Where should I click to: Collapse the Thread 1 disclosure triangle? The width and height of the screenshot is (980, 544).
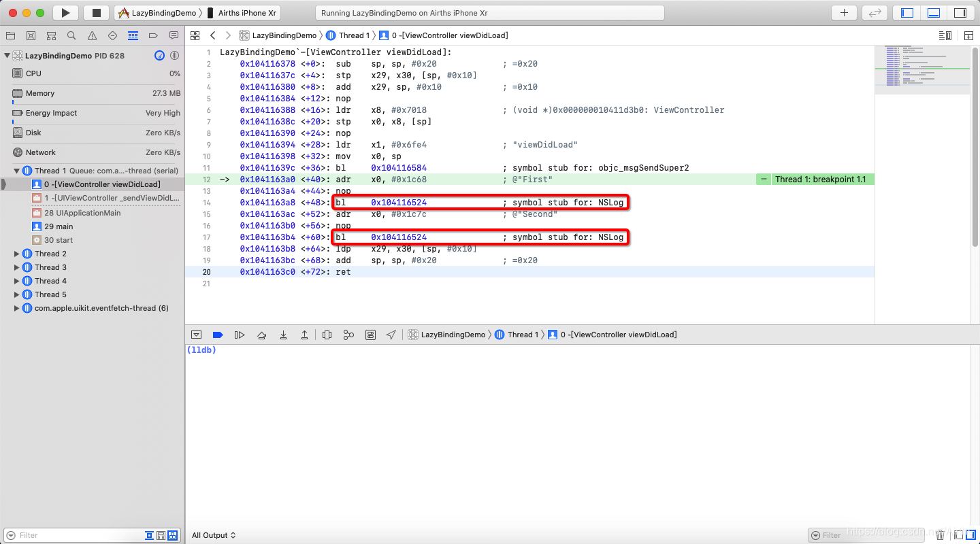click(x=17, y=171)
